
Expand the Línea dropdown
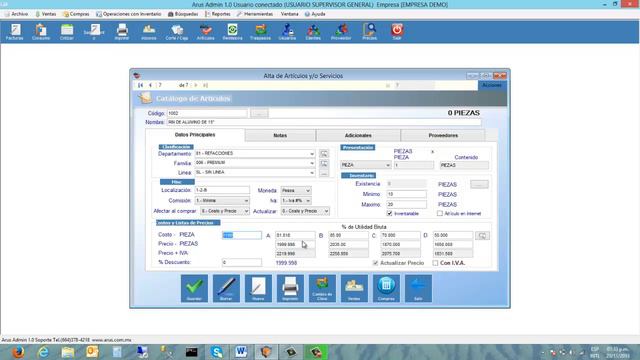[312, 173]
